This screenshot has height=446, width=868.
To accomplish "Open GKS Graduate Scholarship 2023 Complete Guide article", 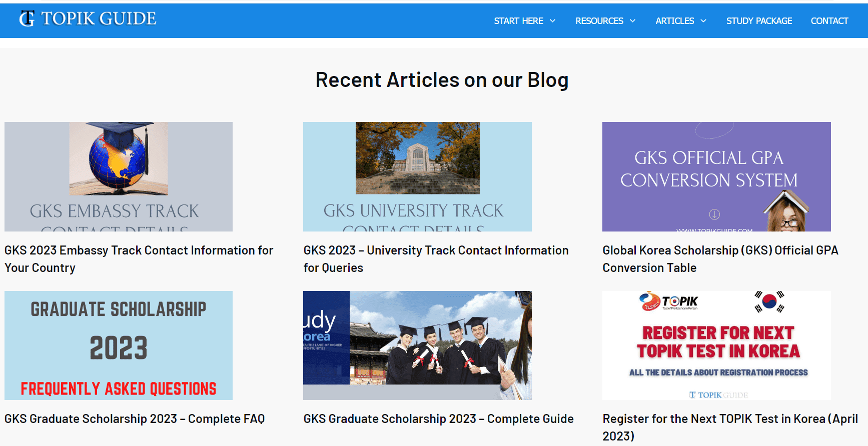I will [438, 418].
